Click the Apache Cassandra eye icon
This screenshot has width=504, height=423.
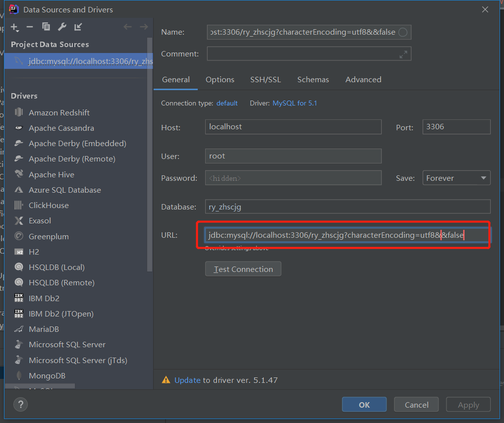tap(19, 127)
